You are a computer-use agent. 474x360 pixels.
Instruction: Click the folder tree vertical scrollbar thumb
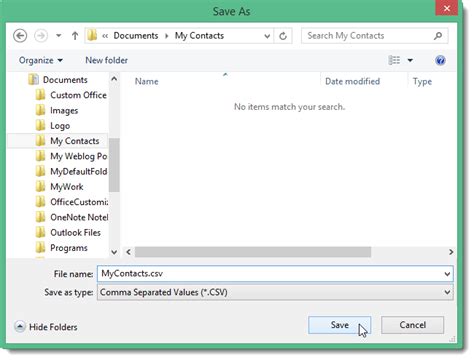(114, 165)
